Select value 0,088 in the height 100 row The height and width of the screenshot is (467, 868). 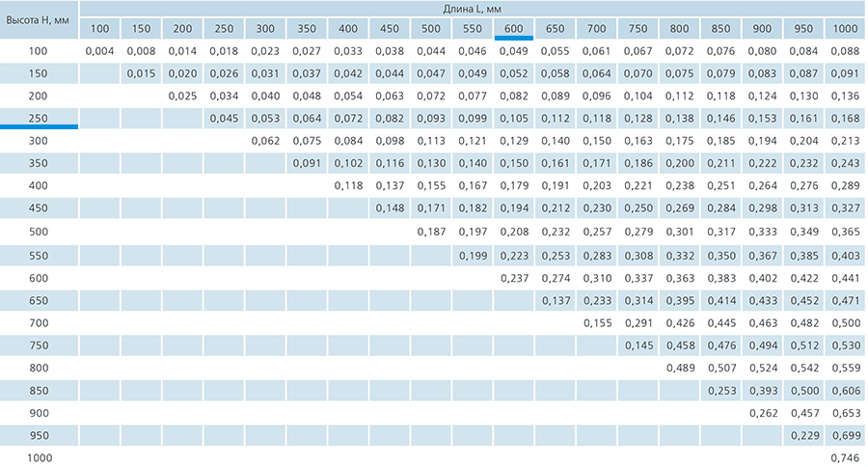(845, 51)
